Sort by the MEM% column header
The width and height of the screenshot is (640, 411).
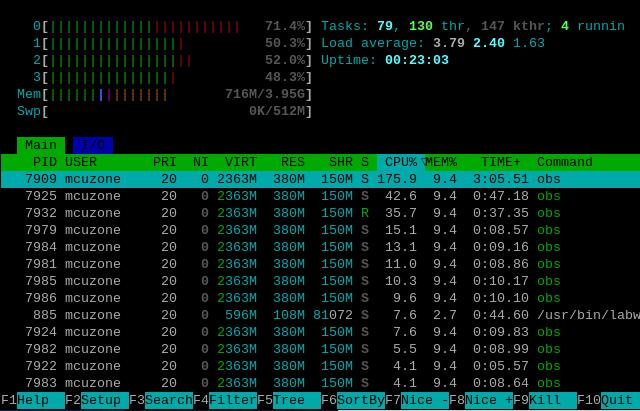[x=441, y=162]
